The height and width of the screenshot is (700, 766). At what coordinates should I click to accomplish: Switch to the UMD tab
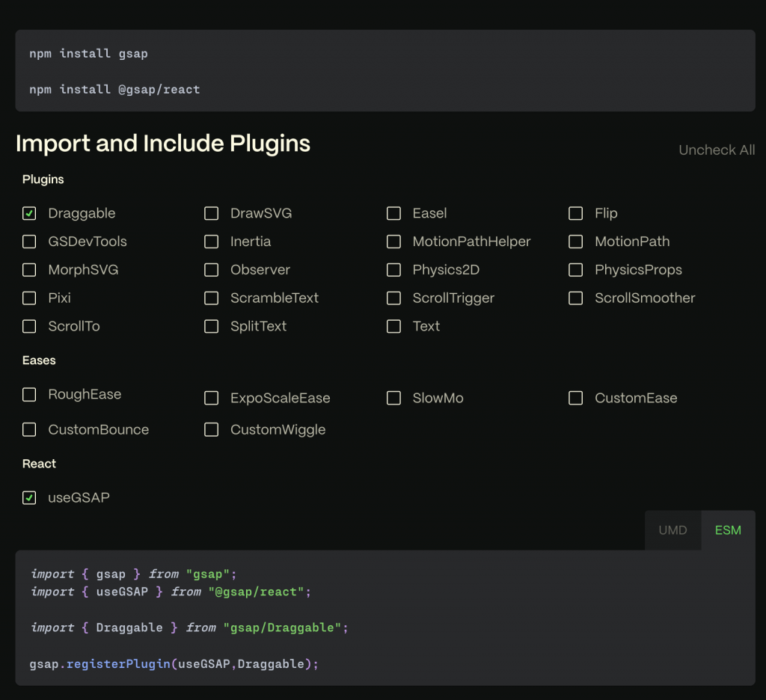point(672,530)
